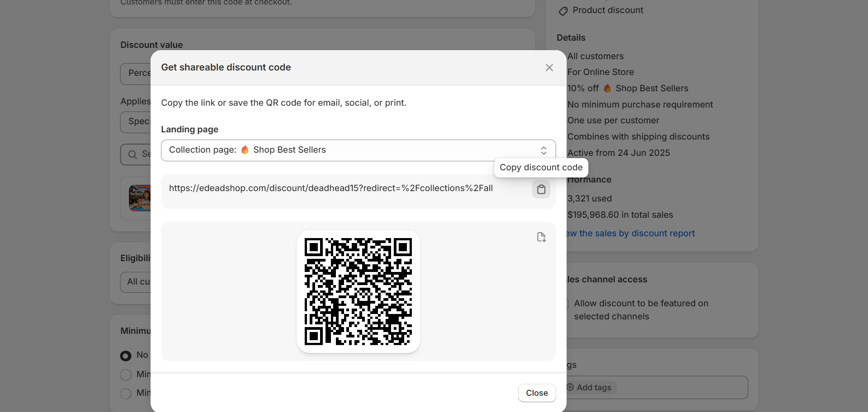This screenshot has width=868, height=412.
Task: Click the Best Sellers collection thumbnail
Action: pyautogui.click(x=140, y=198)
